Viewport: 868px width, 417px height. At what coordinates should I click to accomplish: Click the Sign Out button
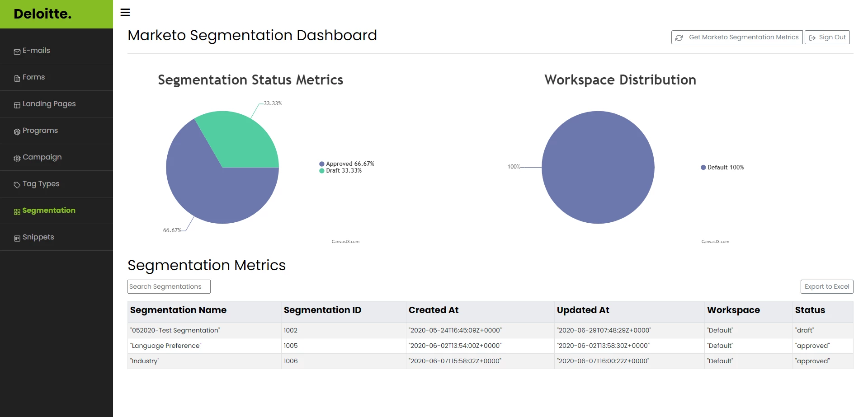coord(827,37)
